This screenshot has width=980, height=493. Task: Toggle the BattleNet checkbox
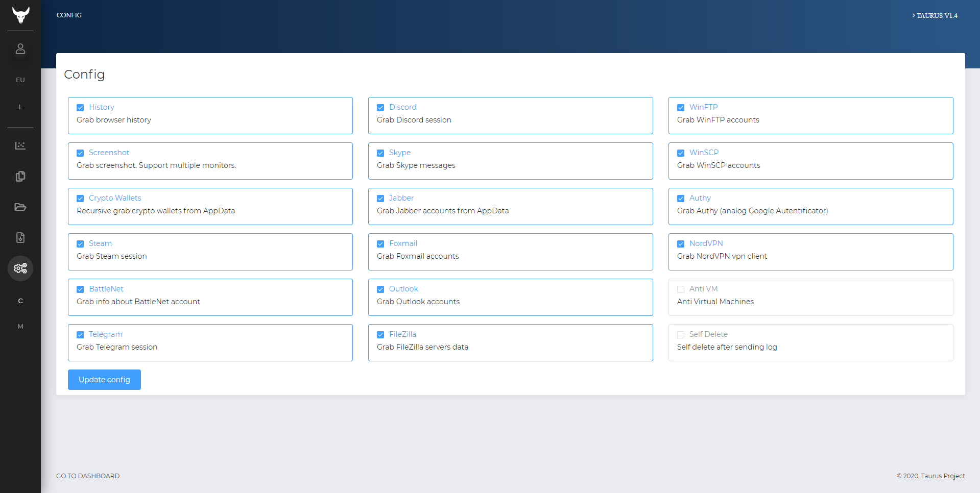coord(80,289)
